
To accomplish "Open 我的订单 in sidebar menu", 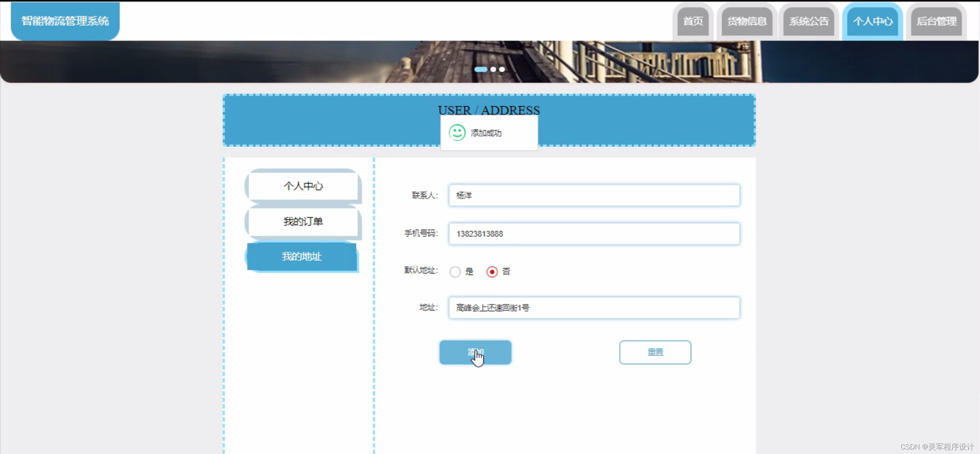I will 303,221.
